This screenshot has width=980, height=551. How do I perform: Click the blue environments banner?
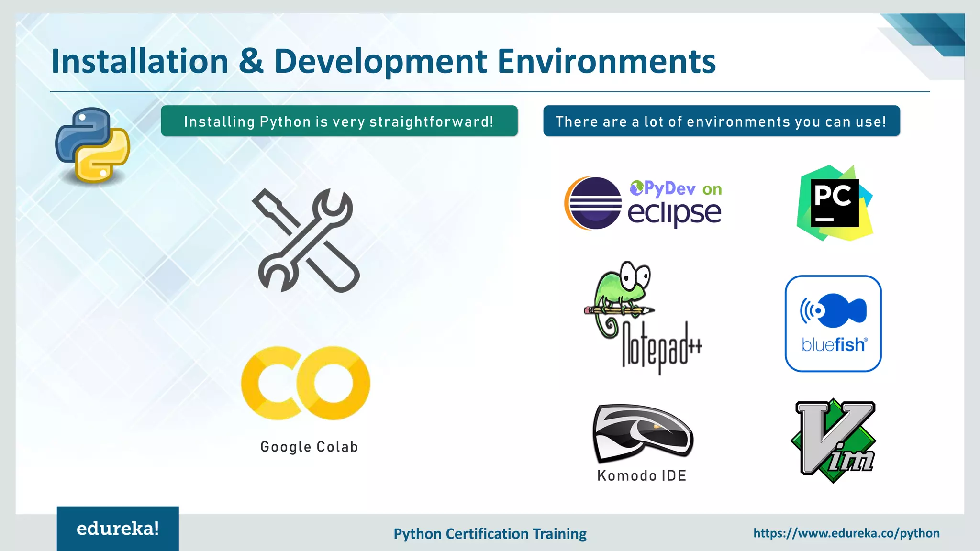[x=721, y=121]
